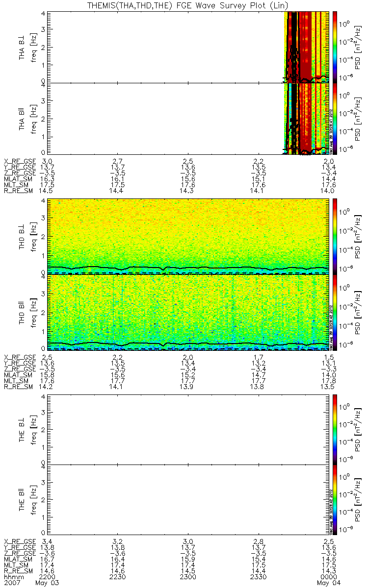
Task: Click the R_RE_SM value 13.9
Action: (x=189, y=388)
